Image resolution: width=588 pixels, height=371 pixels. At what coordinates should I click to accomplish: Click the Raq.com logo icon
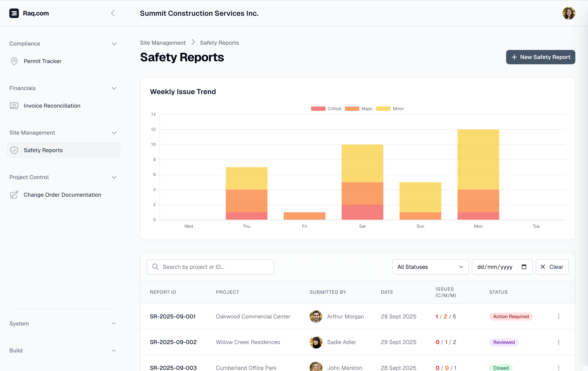pyautogui.click(x=14, y=13)
